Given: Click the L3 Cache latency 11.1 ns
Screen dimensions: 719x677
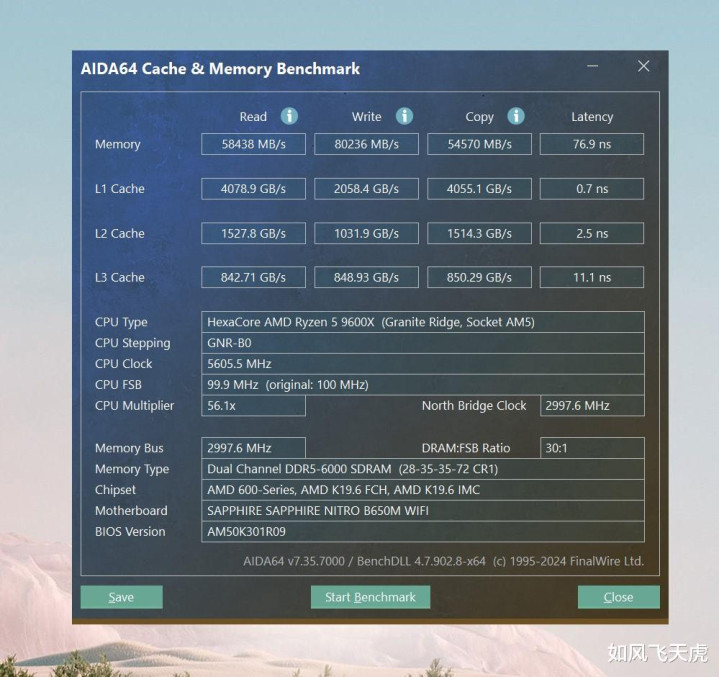Looking at the screenshot, I should point(592,277).
